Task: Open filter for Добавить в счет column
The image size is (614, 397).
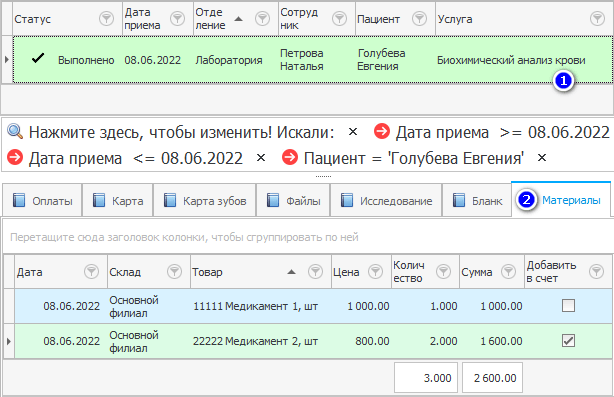Action: tap(596, 271)
